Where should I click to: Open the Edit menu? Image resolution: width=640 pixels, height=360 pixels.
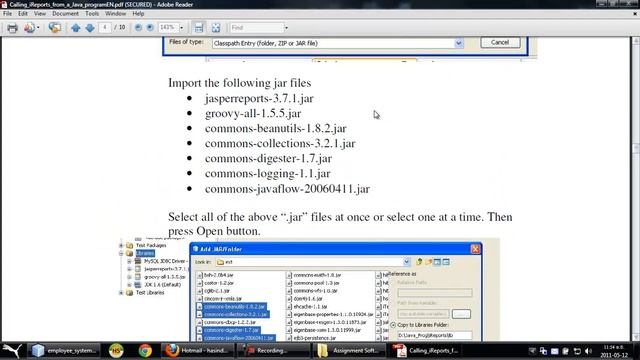(22, 13)
